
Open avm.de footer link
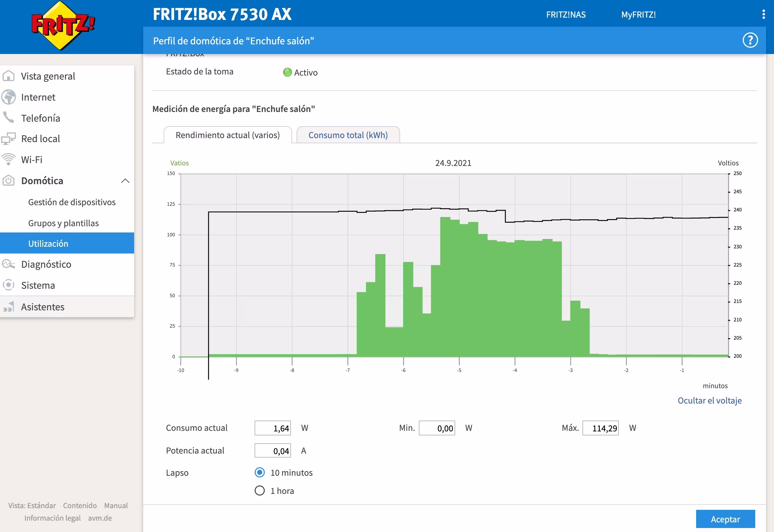tap(100, 518)
